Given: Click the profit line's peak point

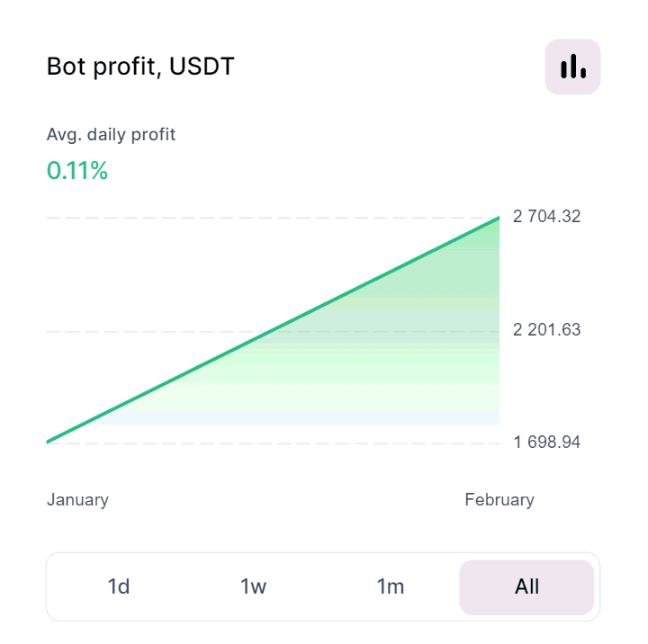Looking at the screenshot, I should point(498,219).
